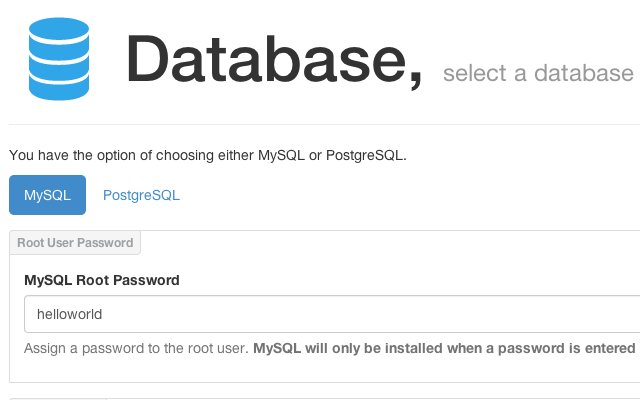640x400 pixels.
Task: Click the blue database cylinder icon
Action: click(x=59, y=59)
